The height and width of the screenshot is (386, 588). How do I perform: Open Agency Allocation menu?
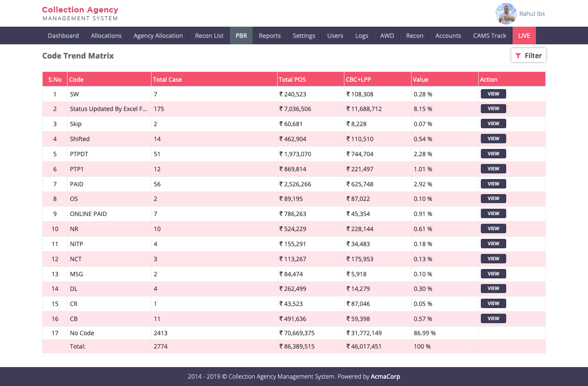158,36
